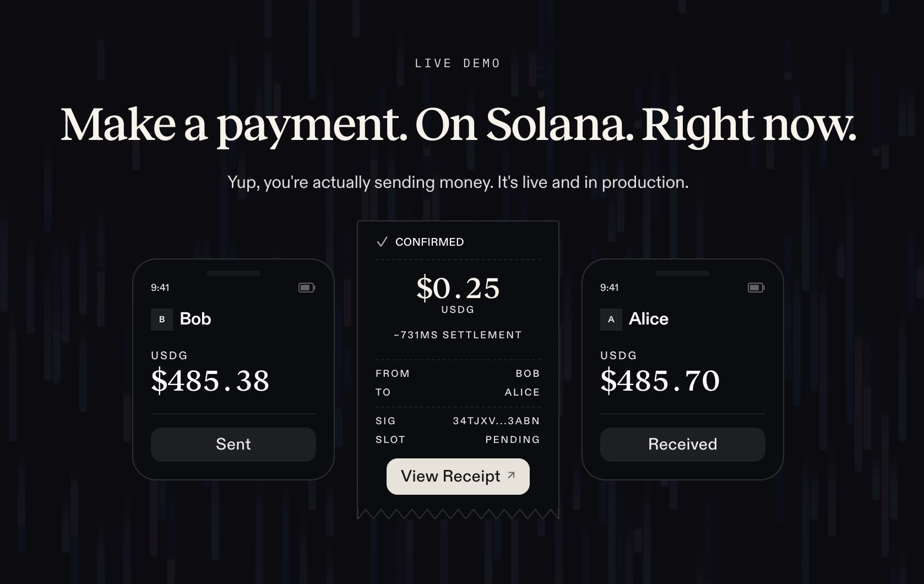Click the battery icon on Alice's phone
The width and height of the screenshot is (924, 584).
pos(756,287)
